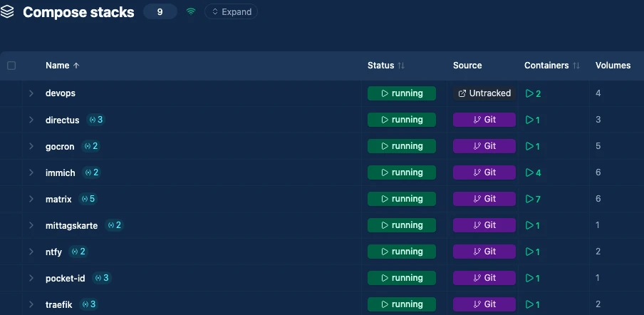This screenshot has width=644, height=315.
Task: Open the matrix stack name
Action: [x=58, y=199]
